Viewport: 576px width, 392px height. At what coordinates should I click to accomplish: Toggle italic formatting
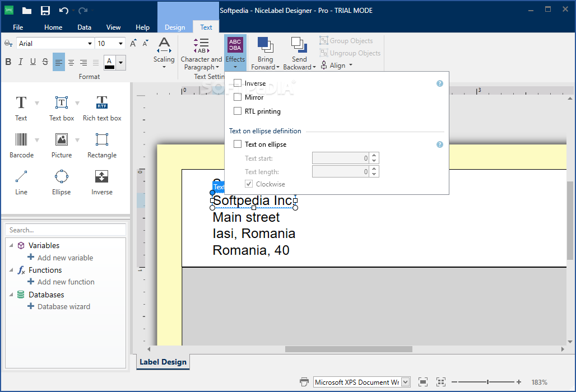click(21, 62)
